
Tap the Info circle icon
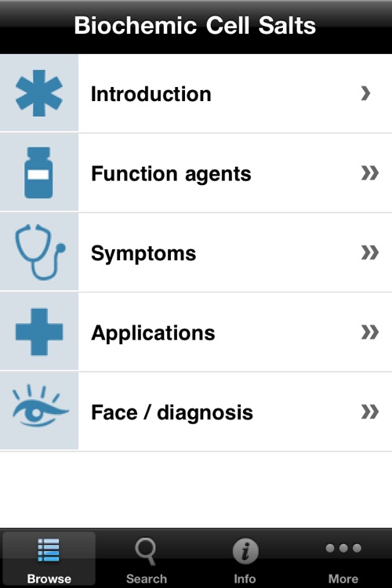point(245,552)
